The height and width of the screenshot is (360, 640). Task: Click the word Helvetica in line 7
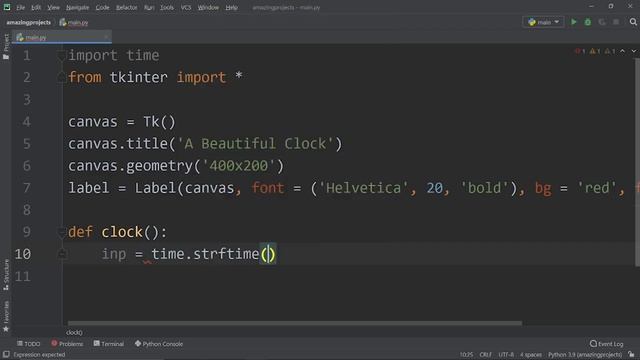coord(363,188)
